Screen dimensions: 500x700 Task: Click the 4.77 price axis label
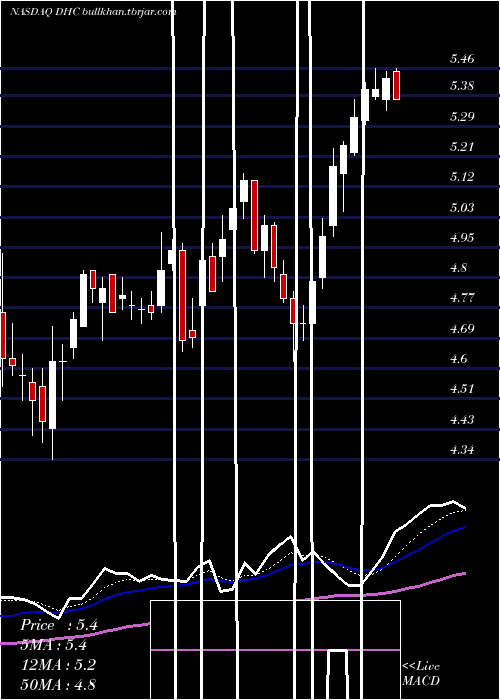coord(462,298)
